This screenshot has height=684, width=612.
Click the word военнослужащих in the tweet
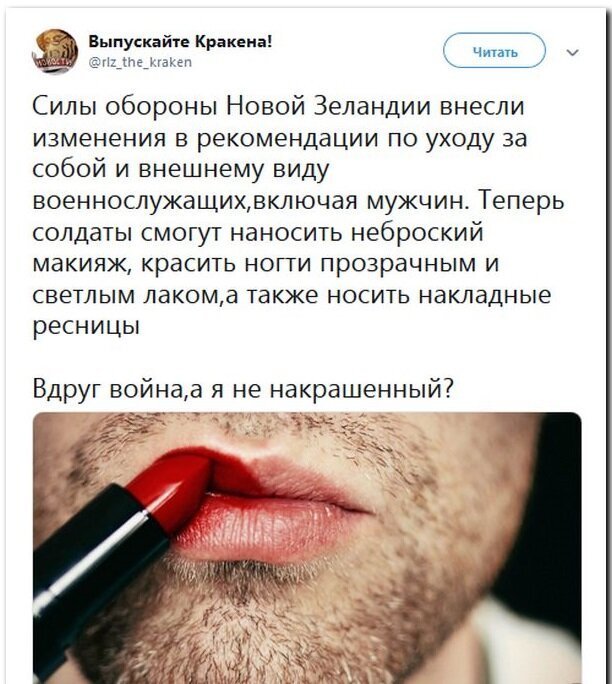(140, 202)
